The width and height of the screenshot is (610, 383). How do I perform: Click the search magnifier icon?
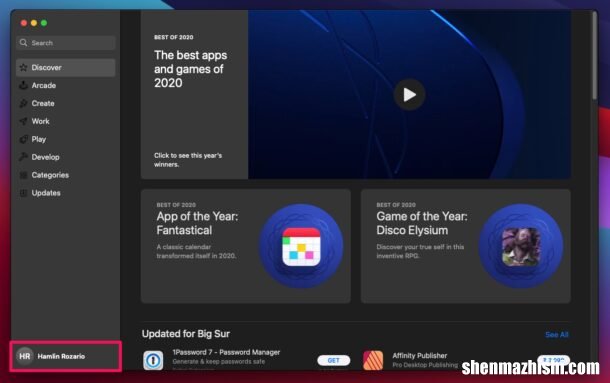point(24,43)
